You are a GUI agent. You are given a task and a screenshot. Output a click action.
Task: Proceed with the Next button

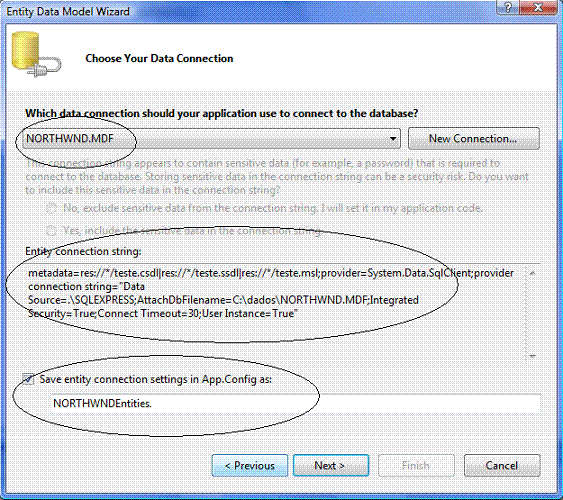pyautogui.click(x=331, y=466)
